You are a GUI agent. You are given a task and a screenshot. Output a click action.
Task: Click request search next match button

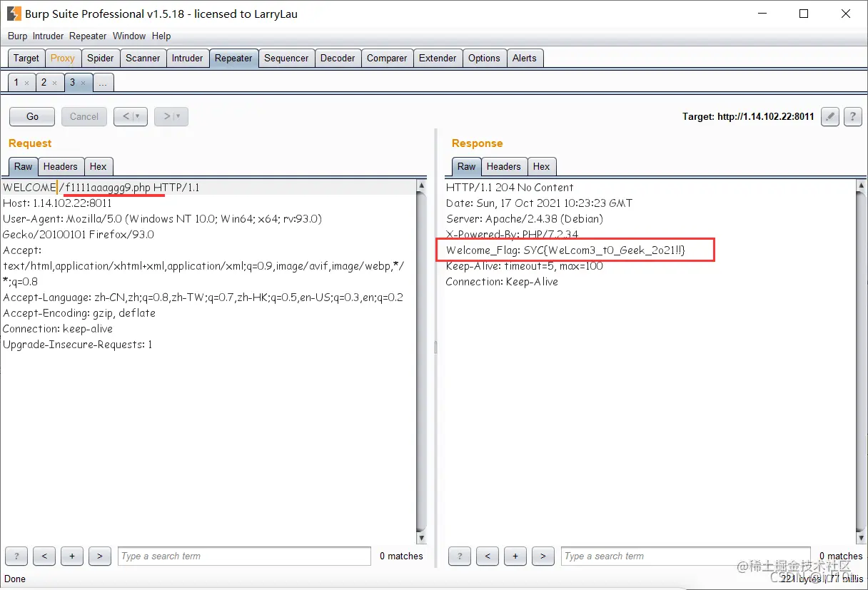coord(100,556)
